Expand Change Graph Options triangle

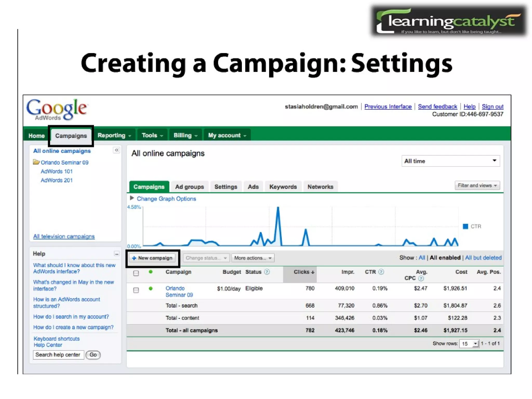pyautogui.click(x=132, y=198)
